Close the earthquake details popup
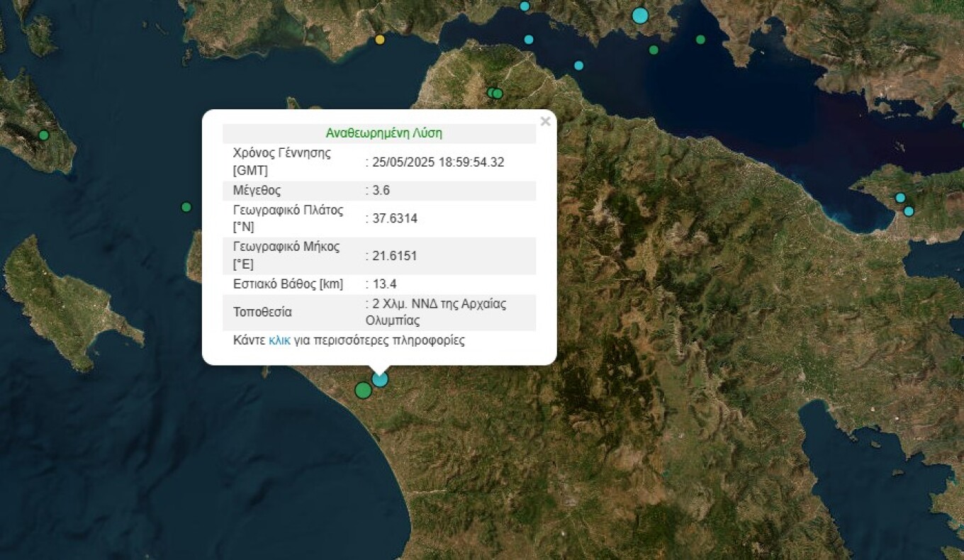The height and width of the screenshot is (560, 964). tap(546, 121)
